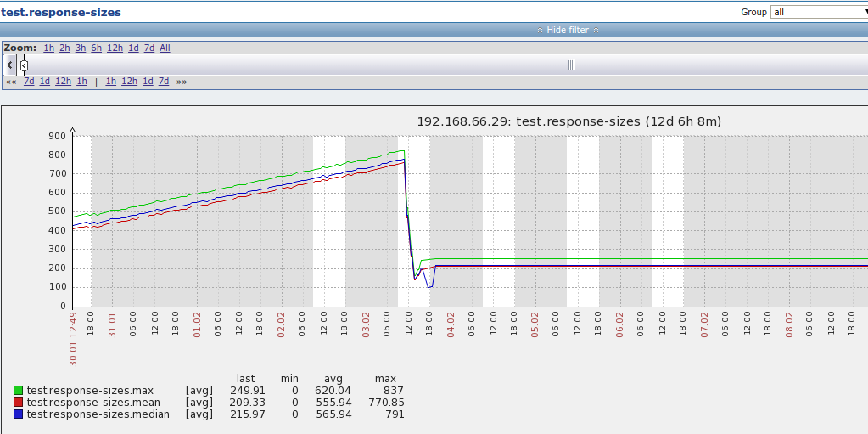Click the small left-edge resize handle of timeline bar
868x434 pixels.
24,66
